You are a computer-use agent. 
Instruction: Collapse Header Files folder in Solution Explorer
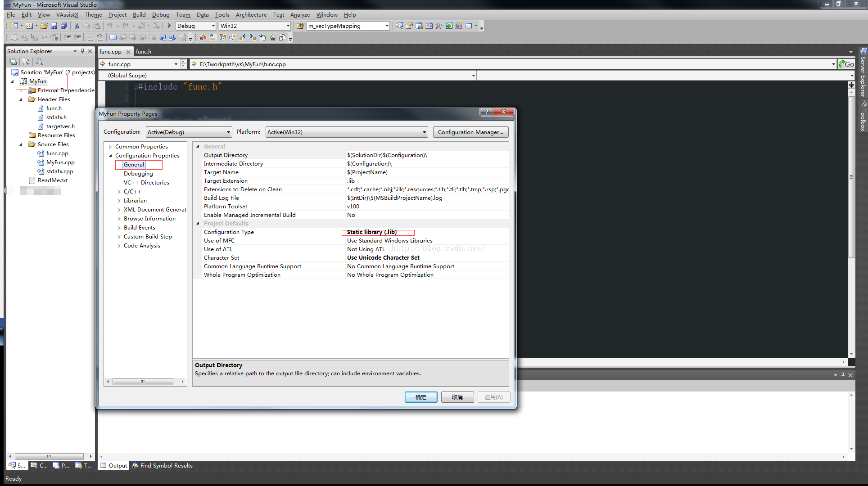click(x=21, y=99)
